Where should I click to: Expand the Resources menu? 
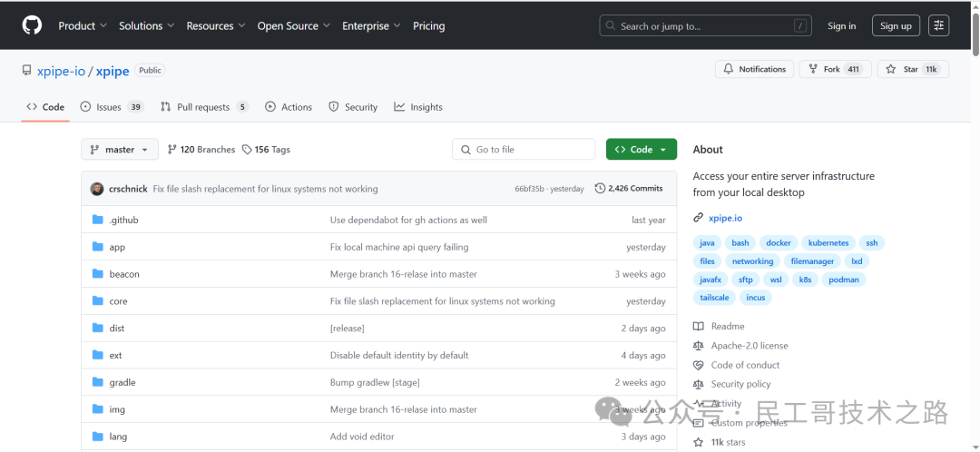(x=216, y=25)
